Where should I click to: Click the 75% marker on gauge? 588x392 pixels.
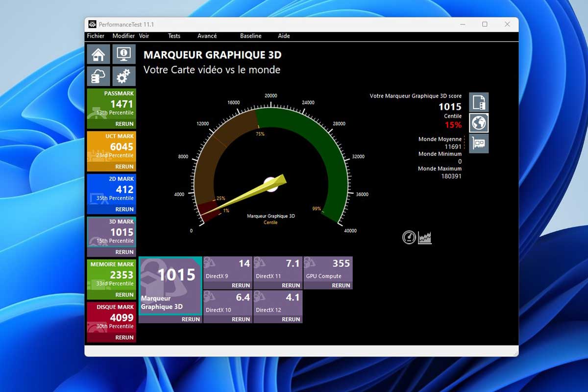pos(260,134)
